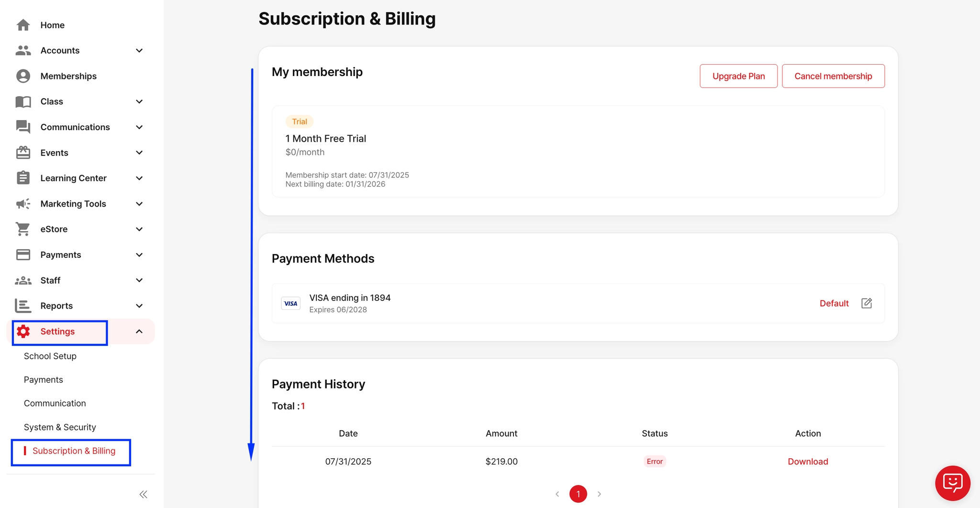Select the VISA card logo icon

(x=290, y=303)
